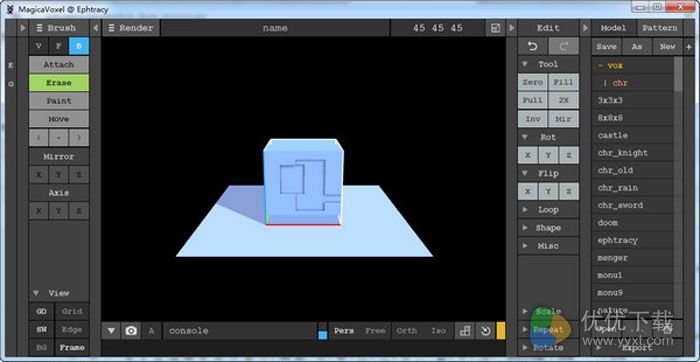Click the Fill tool button
The image size is (700, 362).
pos(563,83)
